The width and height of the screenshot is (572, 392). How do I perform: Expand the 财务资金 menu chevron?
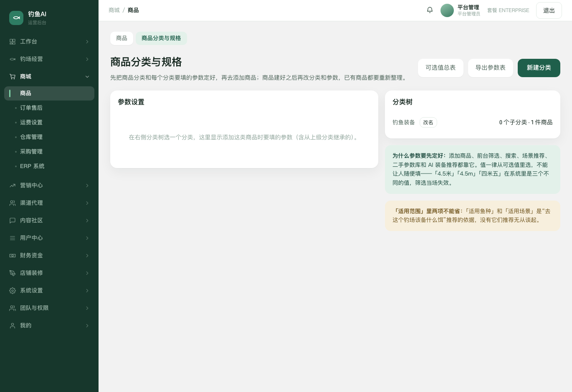(x=87, y=256)
